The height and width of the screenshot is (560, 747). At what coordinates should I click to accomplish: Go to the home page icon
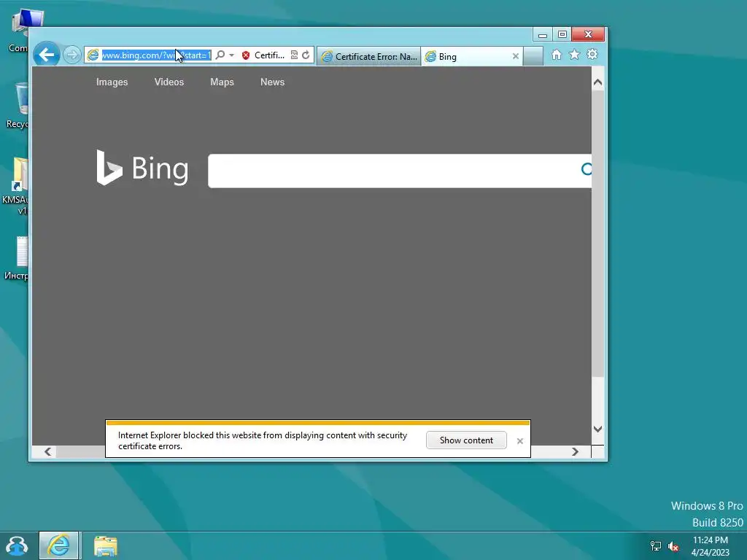(557, 55)
